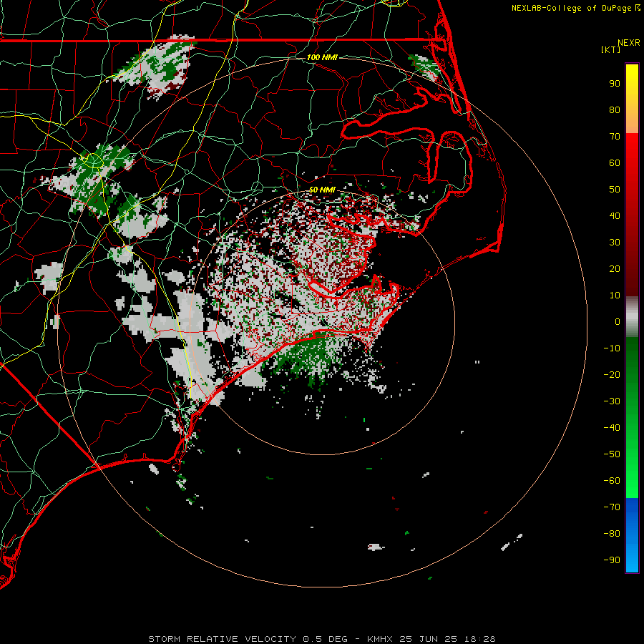Click the 70 value on the velocity scale
The width and height of the screenshot is (644, 644).
615,137
